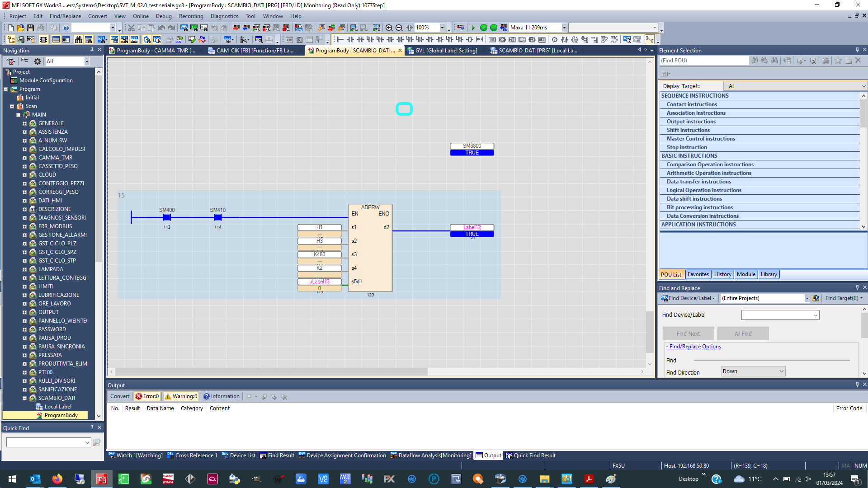This screenshot has height=488, width=868.
Task: Toggle the SM400 contact in ladder
Action: click(167, 217)
